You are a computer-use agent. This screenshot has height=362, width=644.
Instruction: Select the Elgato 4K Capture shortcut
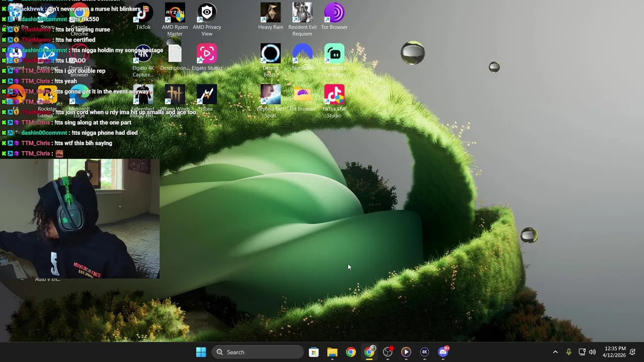point(143,61)
